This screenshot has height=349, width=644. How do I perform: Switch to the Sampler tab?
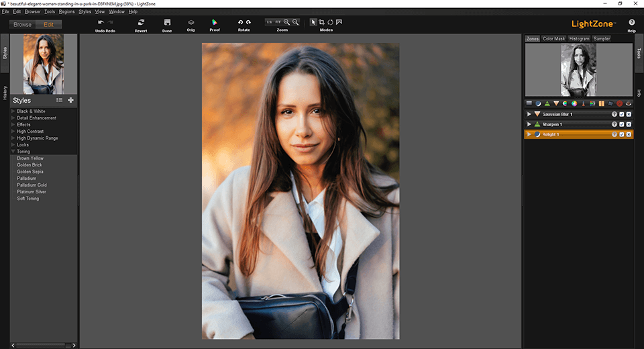tap(602, 39)
